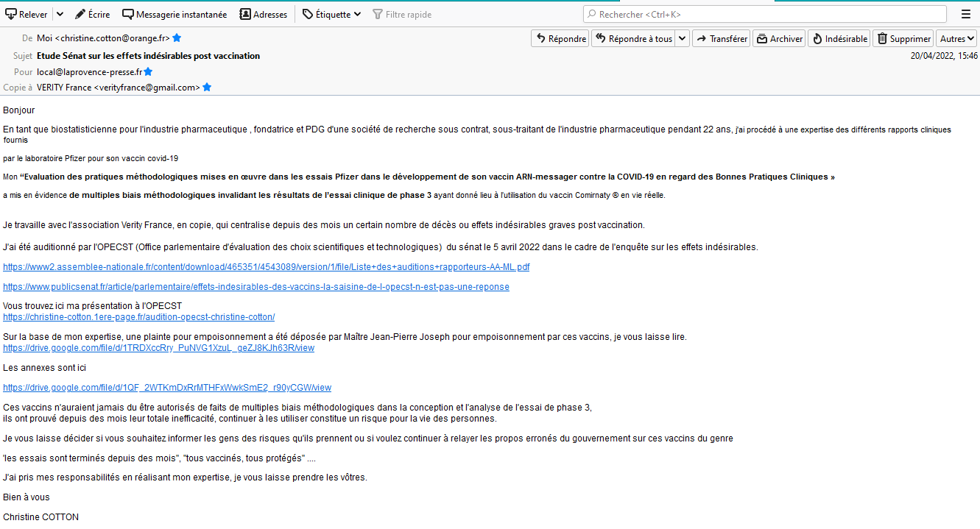Reply with the Répondre button

(x=560, y=39)
